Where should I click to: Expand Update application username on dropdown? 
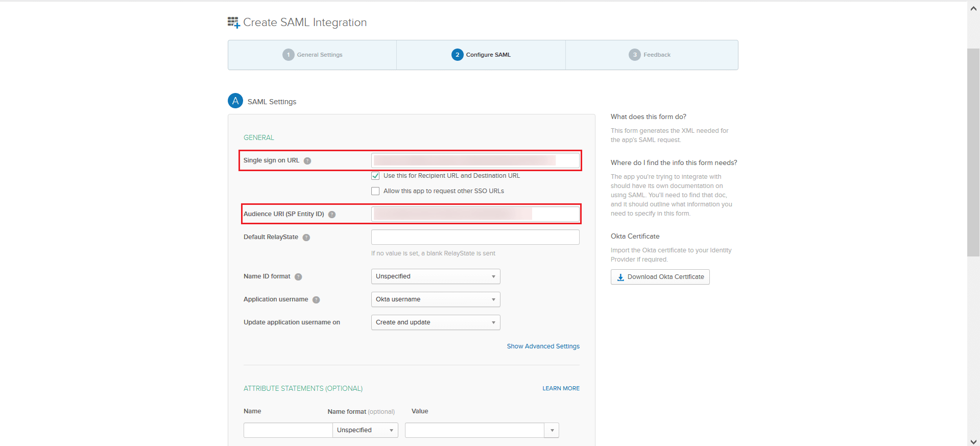(435, 322)
